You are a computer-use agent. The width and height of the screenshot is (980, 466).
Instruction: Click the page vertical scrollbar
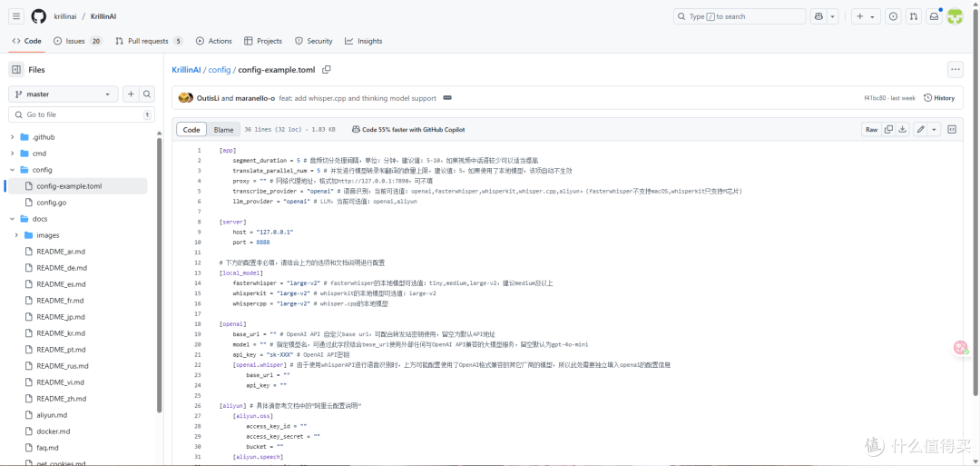click(x=976, y=201)
